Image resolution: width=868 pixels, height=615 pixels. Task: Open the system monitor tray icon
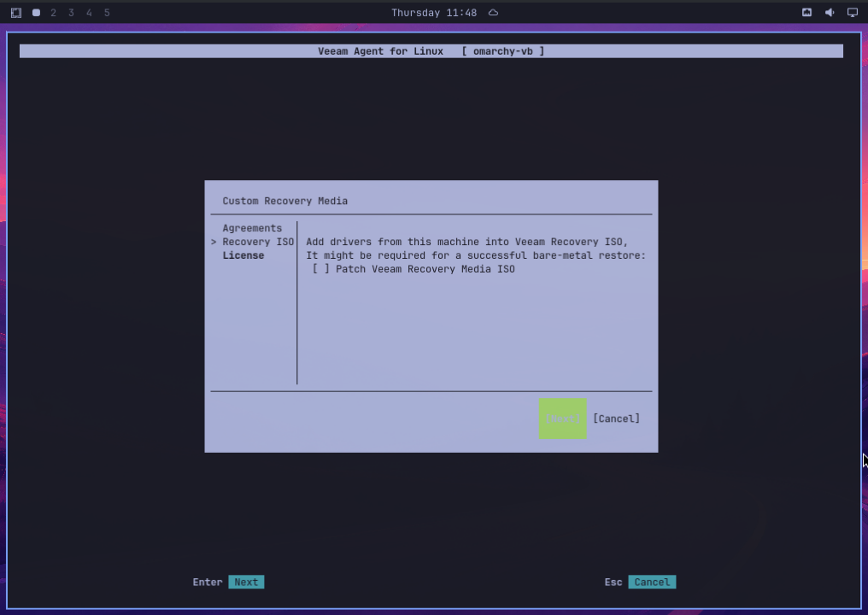point(806,13)
